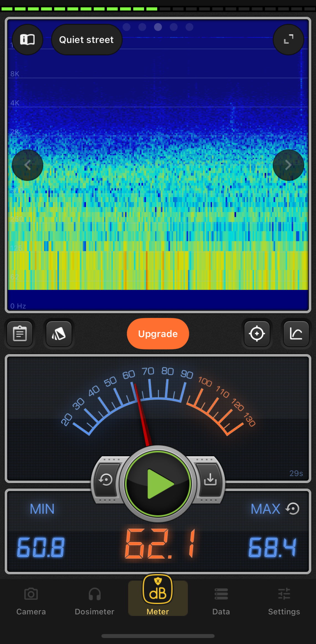The width and height of the screenshot is (316, 644).
Task: Tap the cards theme icon
Action: coord(59,334)
